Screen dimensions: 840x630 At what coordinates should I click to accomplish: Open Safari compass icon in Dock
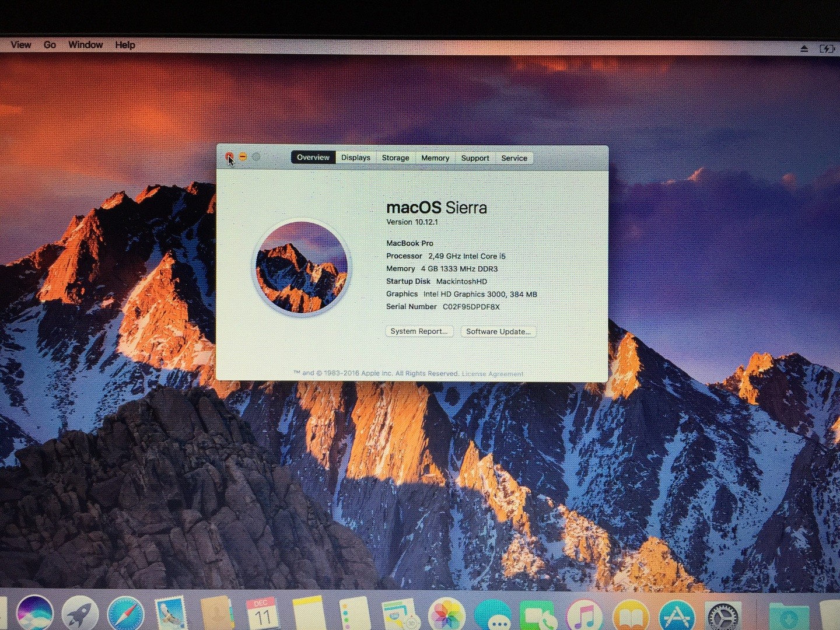[x=125, y=614]
